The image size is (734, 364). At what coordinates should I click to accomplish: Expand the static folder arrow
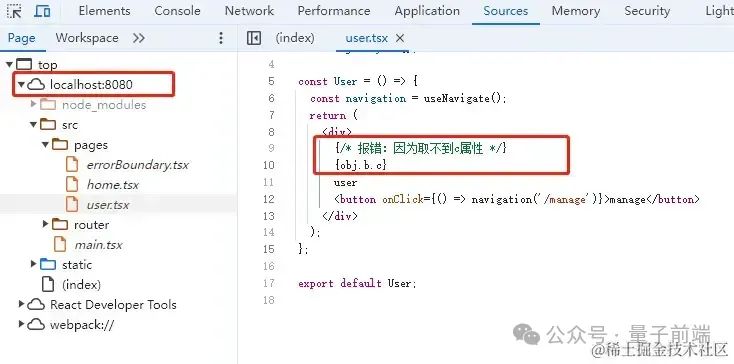[33, 264]
